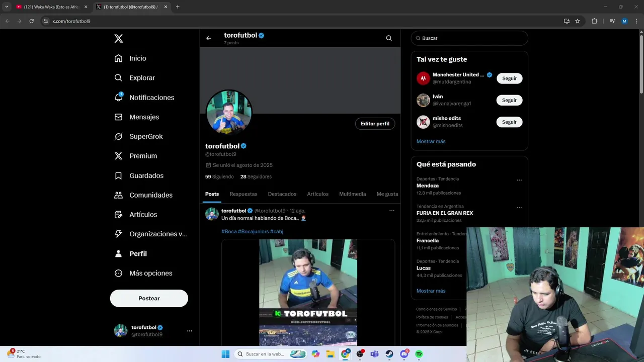Open Organizaciones verificadas lightning icon
This screenshot has width=644, height=362.
click(118, 234)
